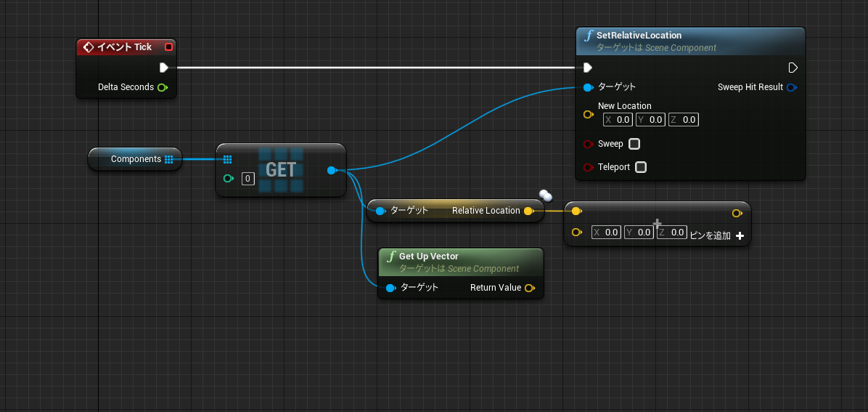Viewport: 868px width, 412px height.
Task: Select the GET array node body
Action: click(x=281, y=170)
